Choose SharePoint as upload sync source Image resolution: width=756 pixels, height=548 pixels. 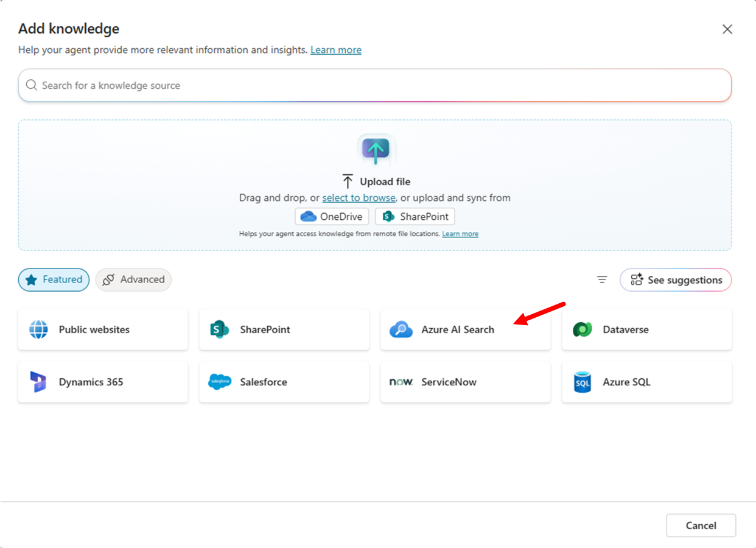coord(415,216)
